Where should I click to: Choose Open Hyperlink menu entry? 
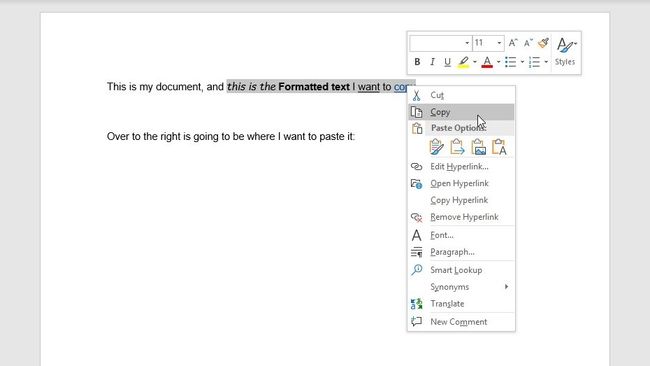[461, 183]
